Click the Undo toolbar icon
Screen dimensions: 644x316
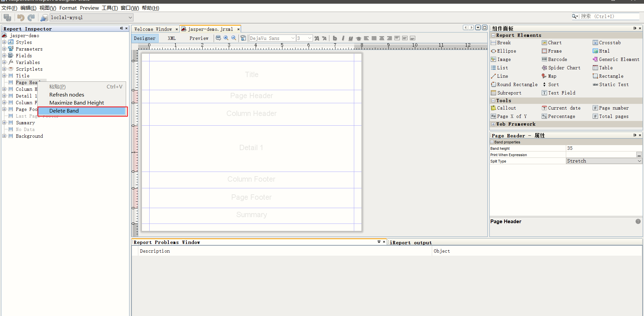20,17
